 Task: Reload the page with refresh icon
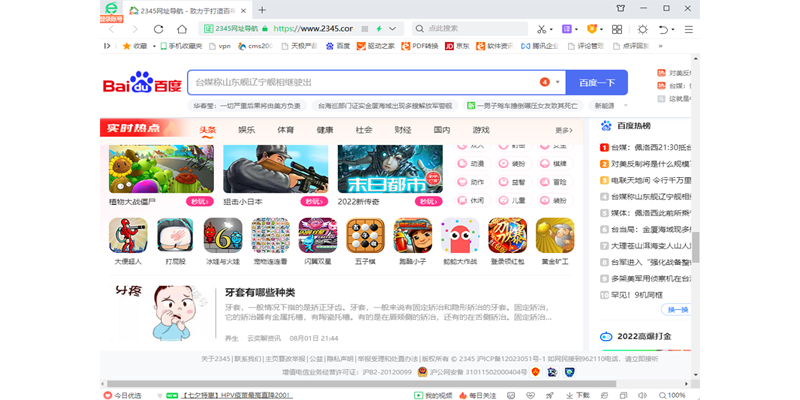click(159, 29)
